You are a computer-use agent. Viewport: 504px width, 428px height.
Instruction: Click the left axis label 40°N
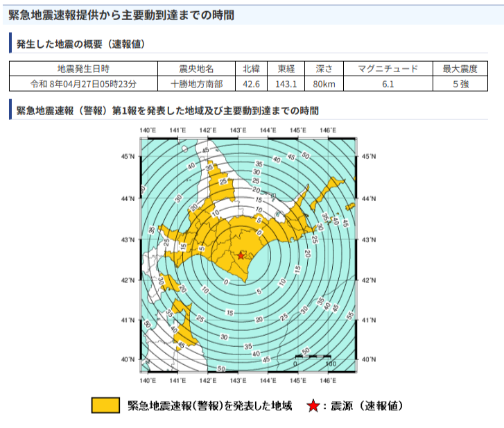click(128, 359)
